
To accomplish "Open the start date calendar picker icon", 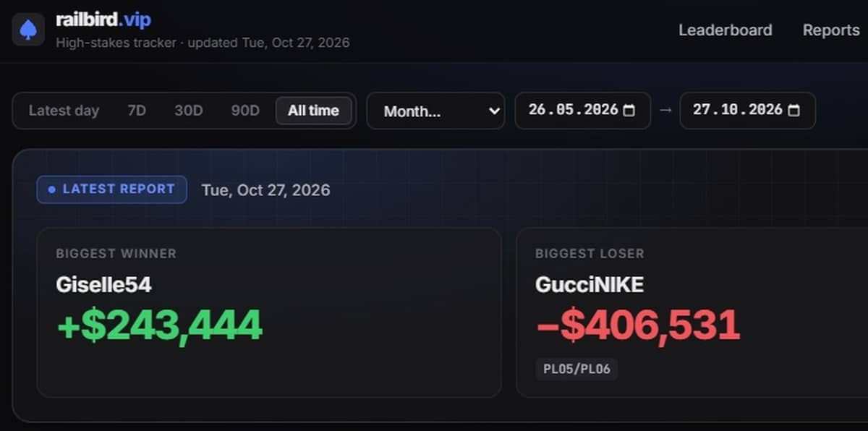I will click(x=629, y=111).
